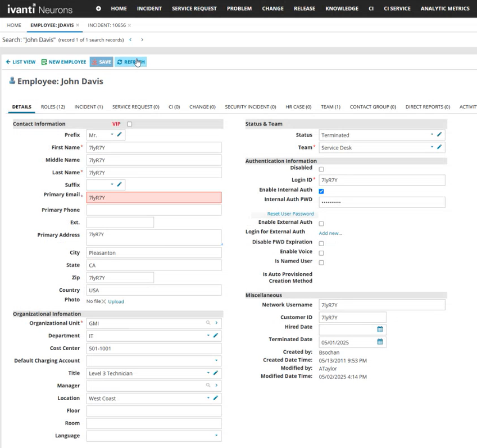Click the plus icon beside HOME menu
This screenshot has height=448, width=477.
(x=98, y=8)
